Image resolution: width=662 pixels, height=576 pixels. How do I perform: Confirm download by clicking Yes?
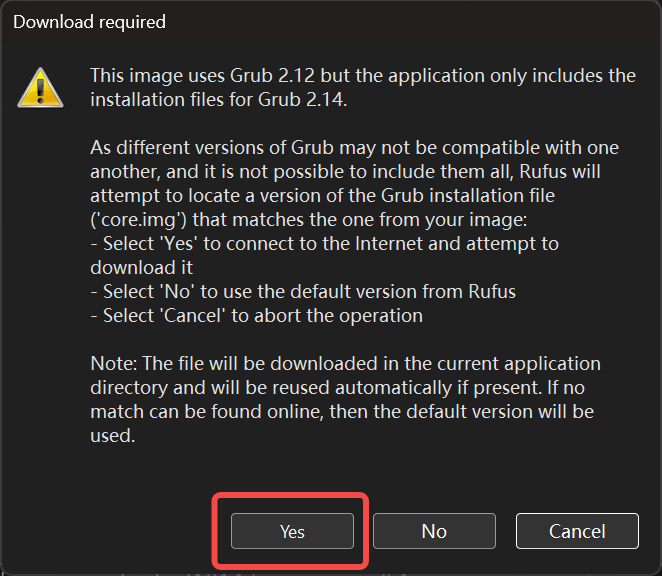tap(292, 531)
